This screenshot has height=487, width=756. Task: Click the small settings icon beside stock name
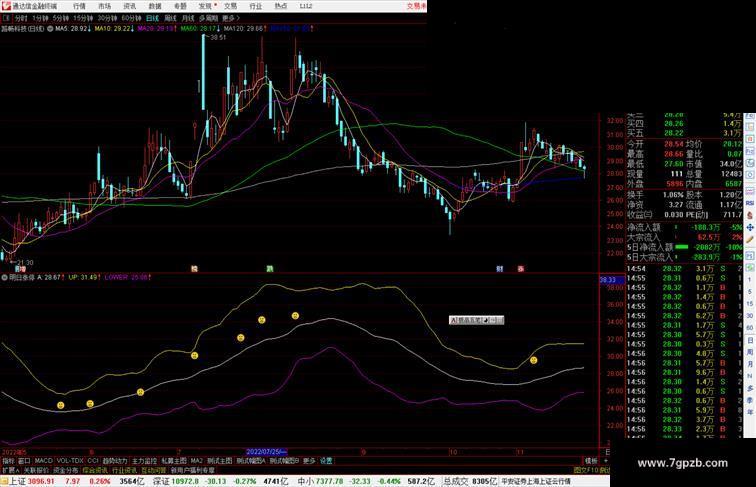(x=50, y=29)
